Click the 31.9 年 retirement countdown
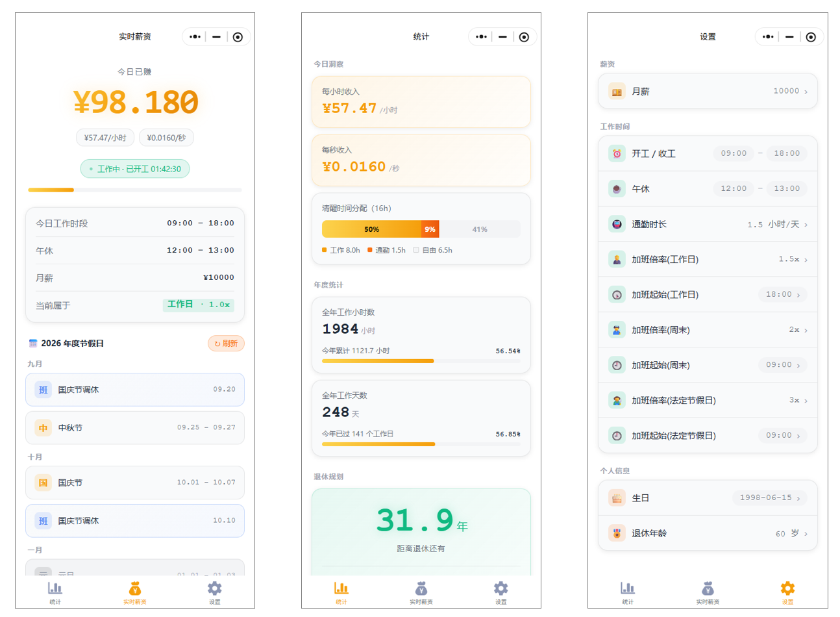840x617 pixels. [x=421, y=520]
